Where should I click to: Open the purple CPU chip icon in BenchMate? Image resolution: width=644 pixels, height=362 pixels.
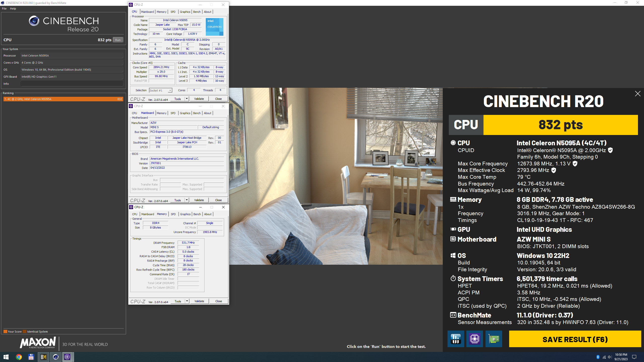click(474, 339)
